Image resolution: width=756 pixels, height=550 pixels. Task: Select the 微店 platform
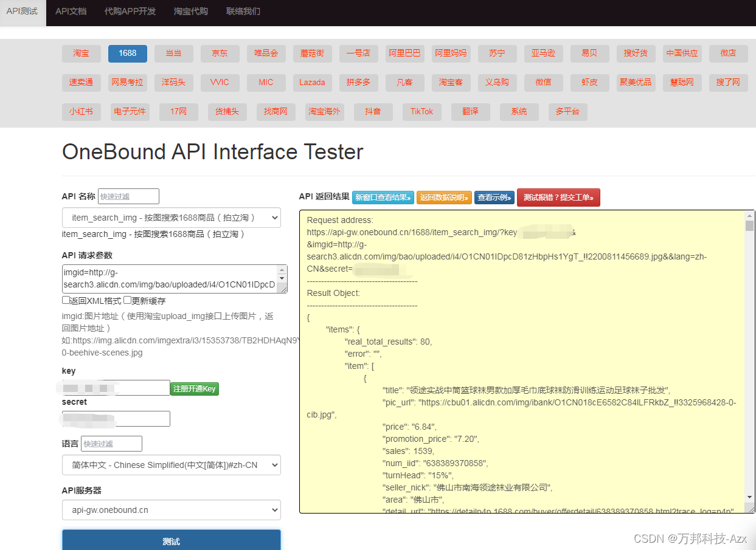tap(729, 53)
